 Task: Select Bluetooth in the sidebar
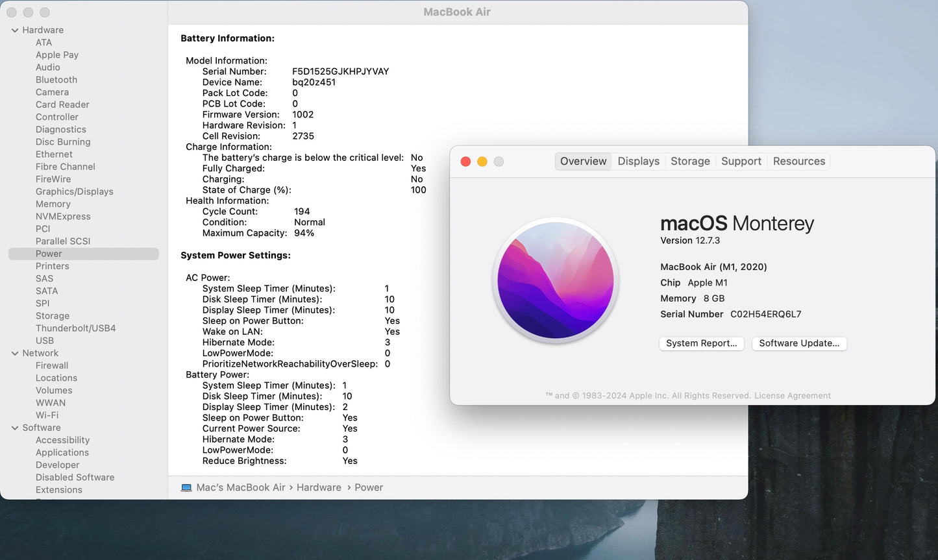tap(56, 80)
